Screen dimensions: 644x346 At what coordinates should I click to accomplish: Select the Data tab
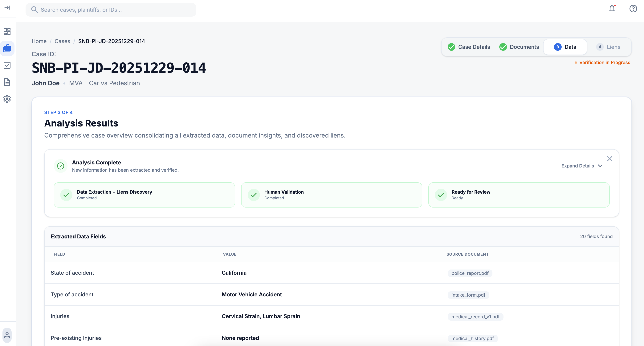[565, 47]
